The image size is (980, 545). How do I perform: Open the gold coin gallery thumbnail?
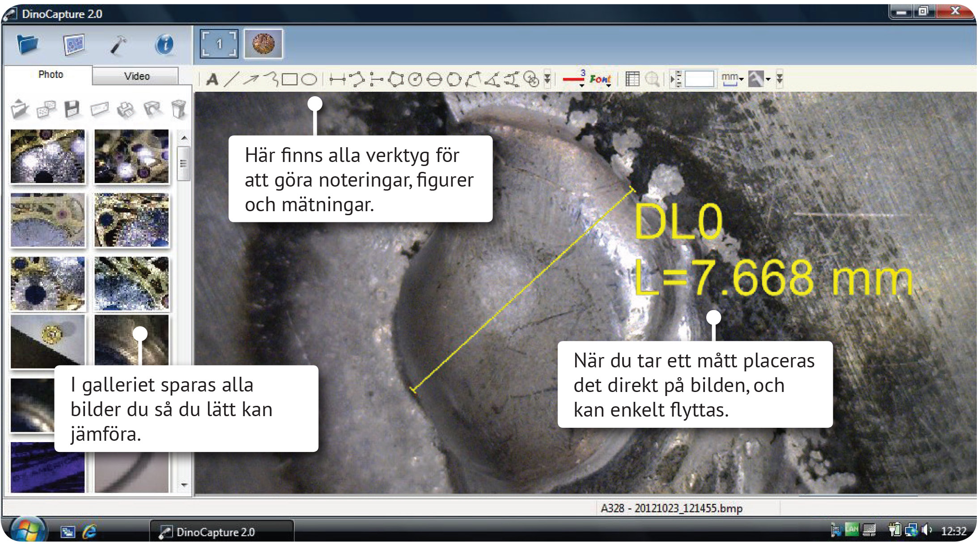tap(47, 341)
